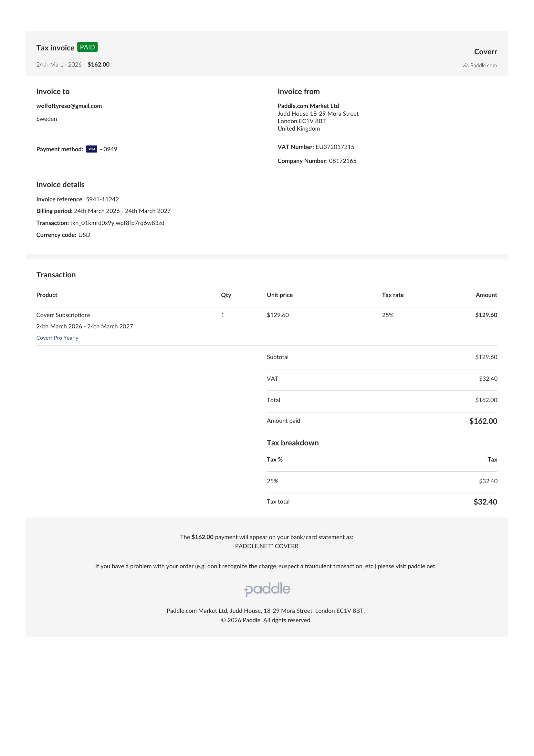Click the via Paddle.com text

point(479,66)
